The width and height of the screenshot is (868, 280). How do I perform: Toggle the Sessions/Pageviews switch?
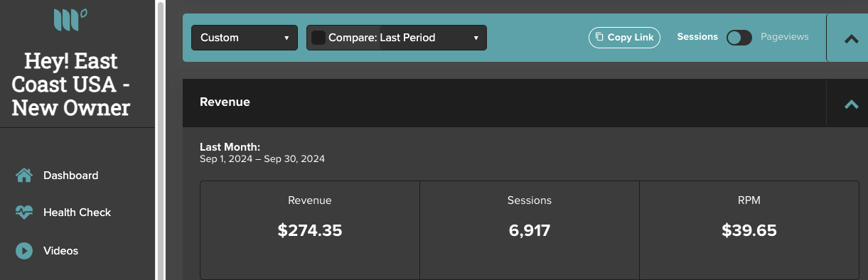739,38
